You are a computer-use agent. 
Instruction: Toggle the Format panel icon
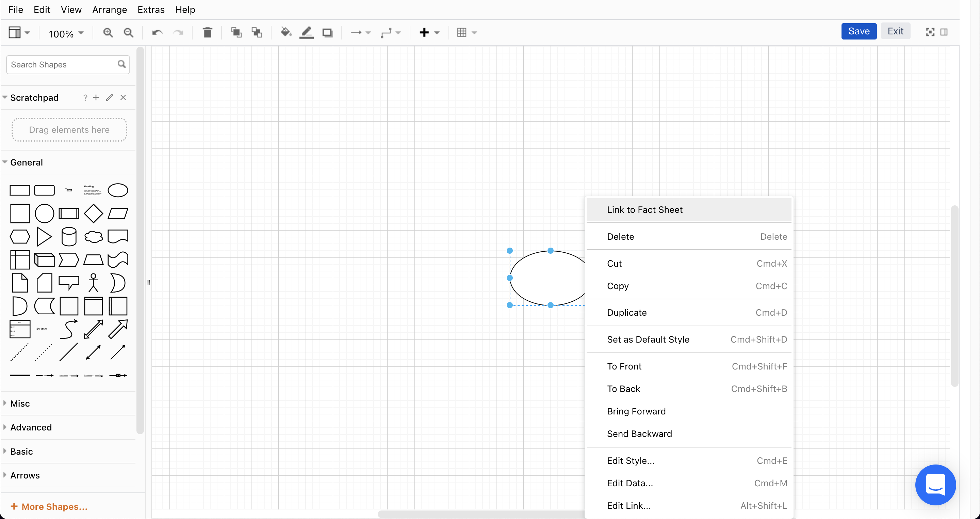point(944,32)
